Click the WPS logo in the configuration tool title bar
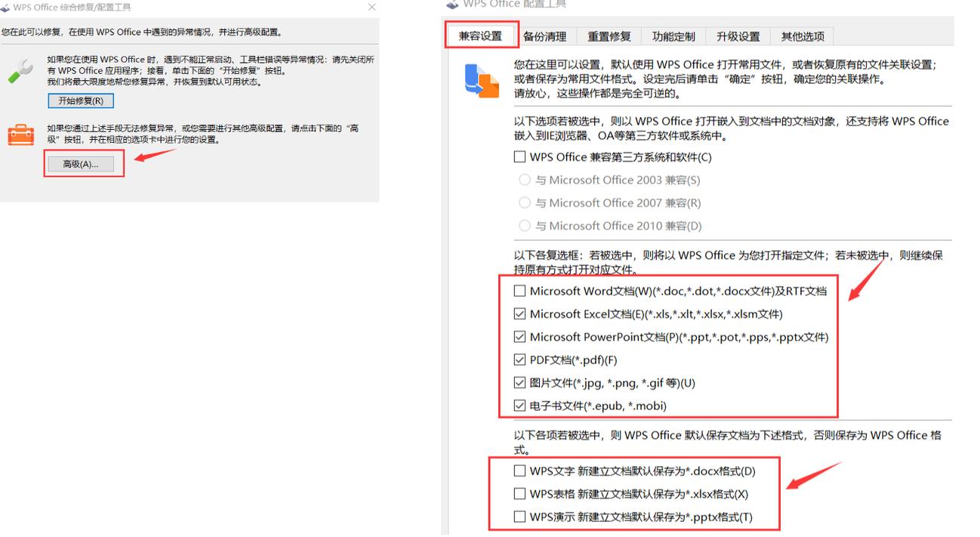The width and height of the screenshot is (980, 537). (453, 5)
